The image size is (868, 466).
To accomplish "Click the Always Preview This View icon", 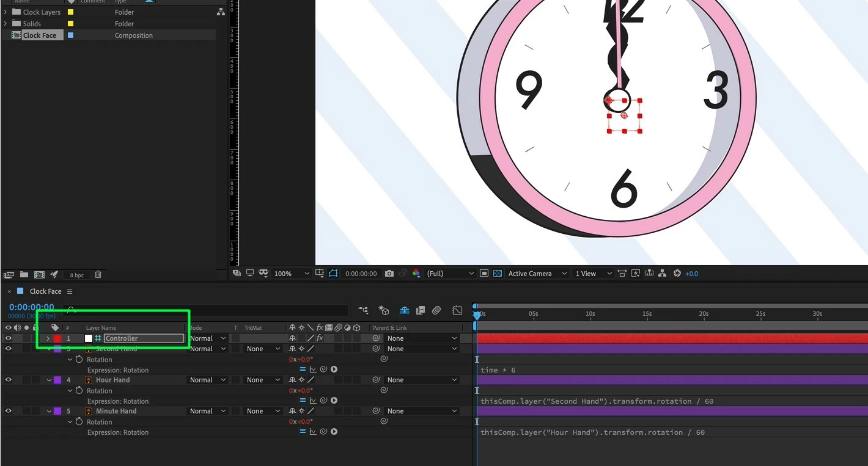I will click(237, 274).
